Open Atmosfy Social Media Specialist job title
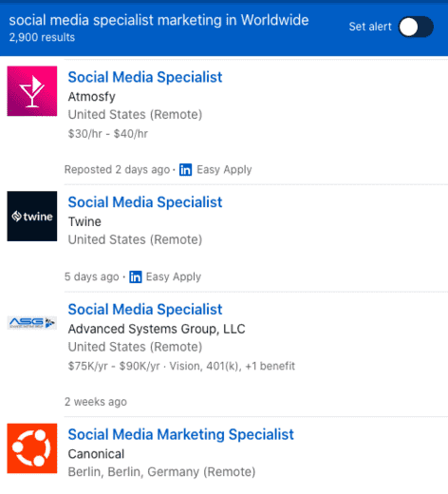This screenshot has height=494, width=448. (x=145, y=77)
